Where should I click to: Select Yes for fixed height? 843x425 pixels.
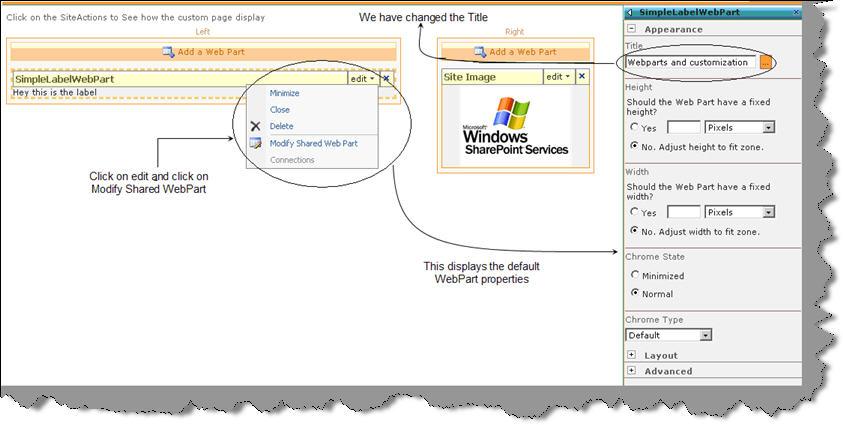coord(634,127)
